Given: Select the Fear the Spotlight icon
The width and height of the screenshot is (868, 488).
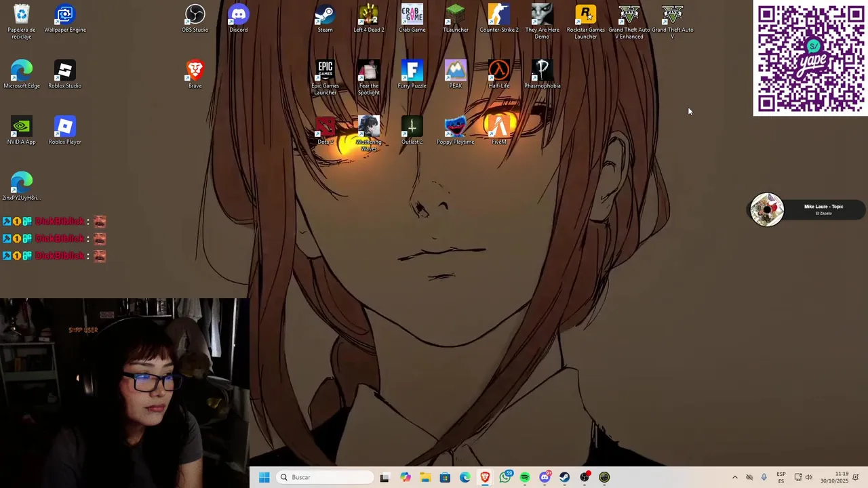Looking at the screenshot, I should click(369, 78).
